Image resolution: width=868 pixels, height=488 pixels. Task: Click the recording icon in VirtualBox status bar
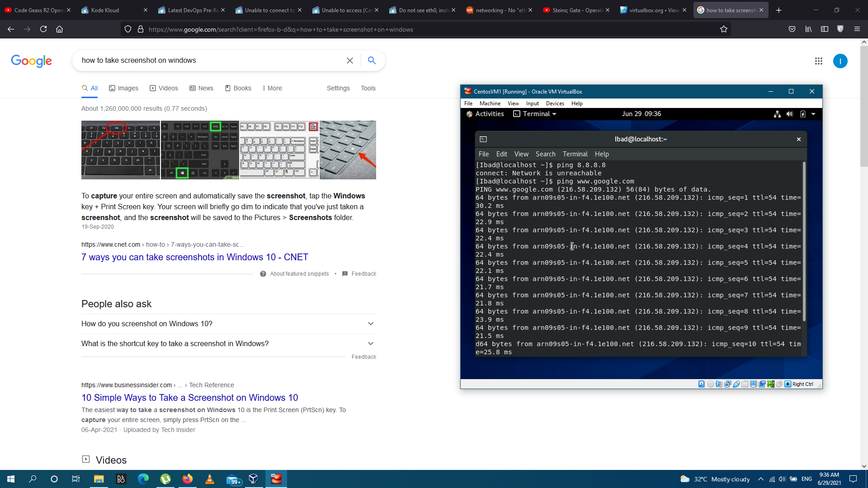coord(762,384)
